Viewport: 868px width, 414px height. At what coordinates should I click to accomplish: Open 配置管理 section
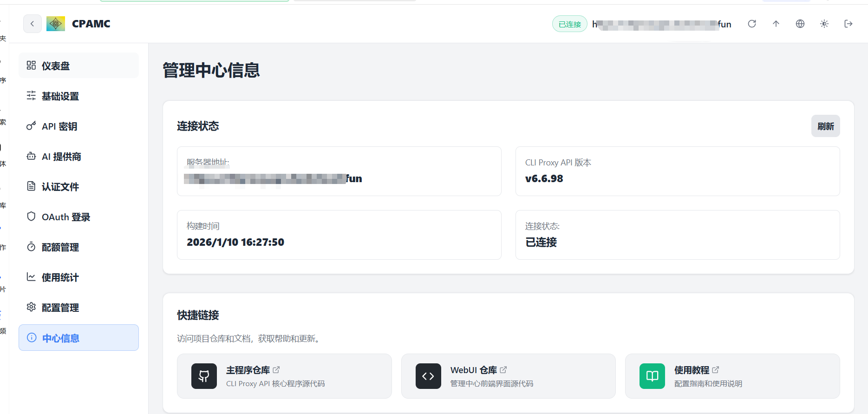(78, 307)
